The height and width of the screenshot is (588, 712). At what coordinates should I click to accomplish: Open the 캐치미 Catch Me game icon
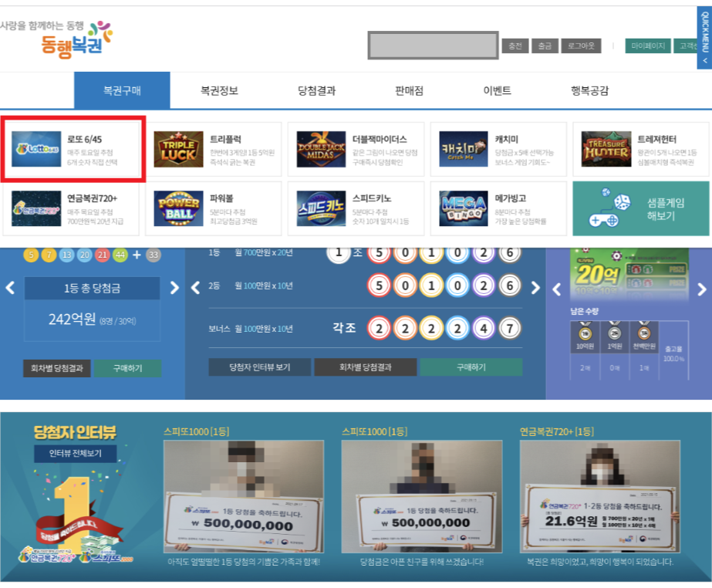tap(464, 149)
